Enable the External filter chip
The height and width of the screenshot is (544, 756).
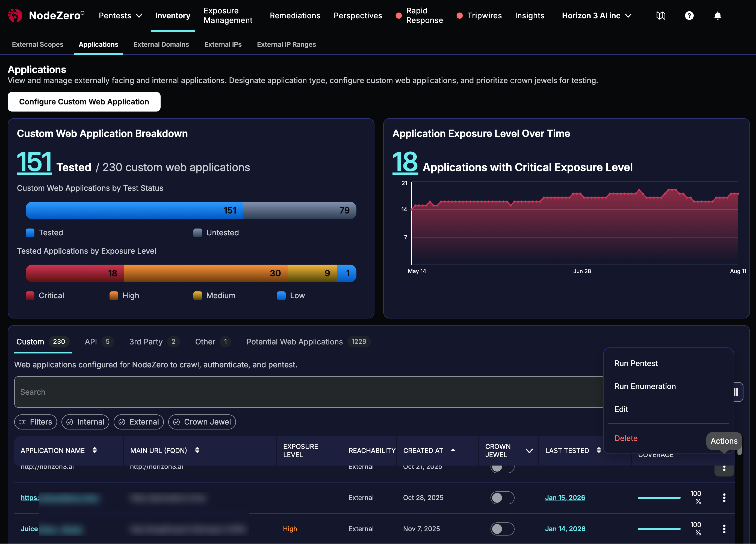click(x=139, y=422)
